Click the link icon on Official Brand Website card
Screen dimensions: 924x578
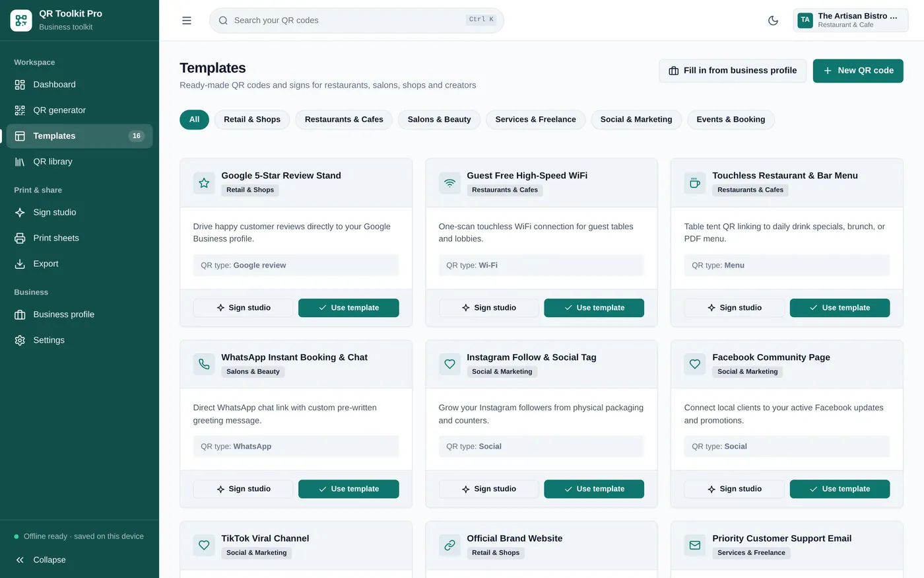click(x=449, y=546)
